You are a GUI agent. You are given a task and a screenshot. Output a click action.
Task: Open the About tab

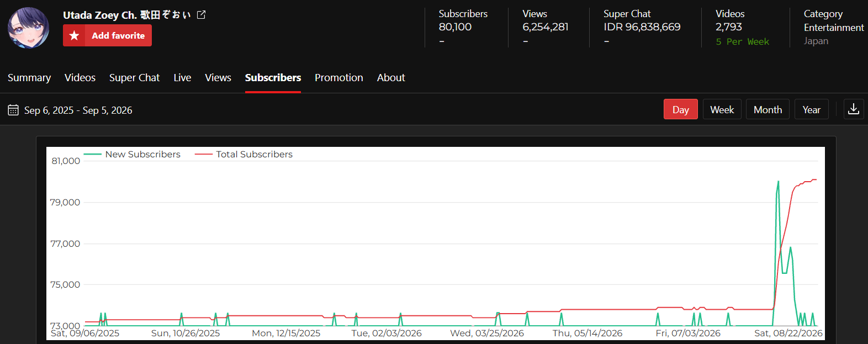tap(391, 78)
